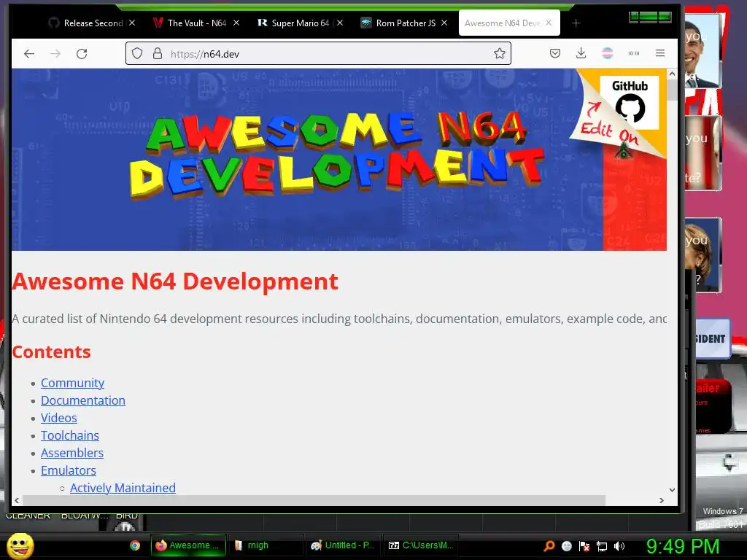Screen dimensions: 747x560
Task: Open the volume speaker tray icon
Action: [x=619, y=546]
